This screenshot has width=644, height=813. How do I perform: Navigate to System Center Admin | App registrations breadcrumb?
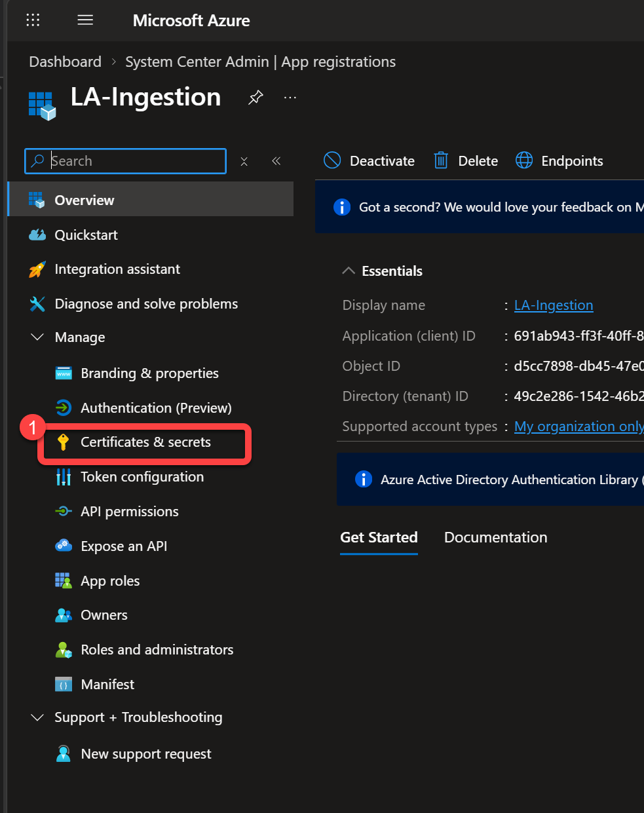pos(260,62)
